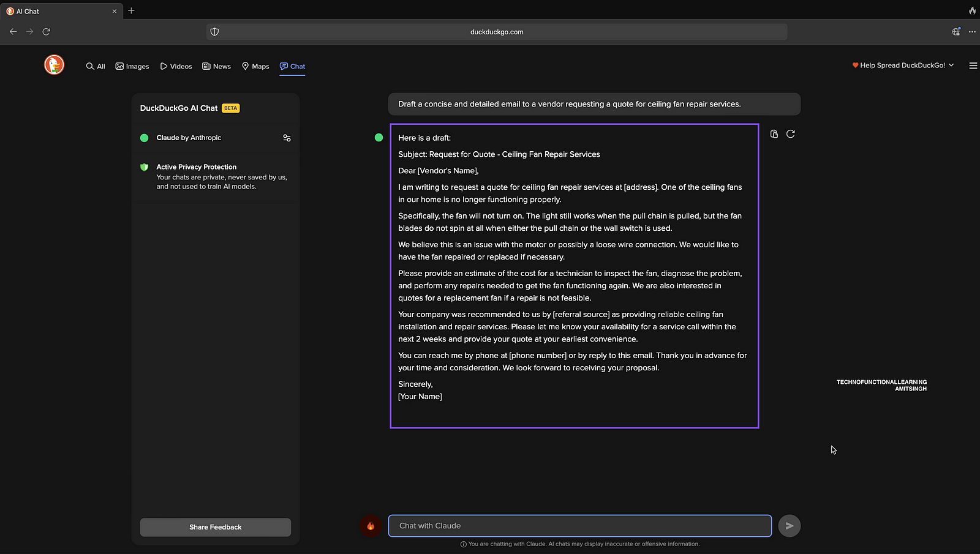Open the hamburger menu on the right
Image resolution: width=980 pixels, height=554 pixels.
click(973, 66)
